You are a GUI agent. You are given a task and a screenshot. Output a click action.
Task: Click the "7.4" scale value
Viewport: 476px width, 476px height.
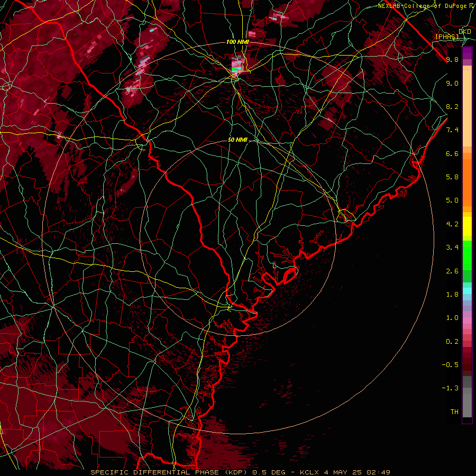pos(452,130)
